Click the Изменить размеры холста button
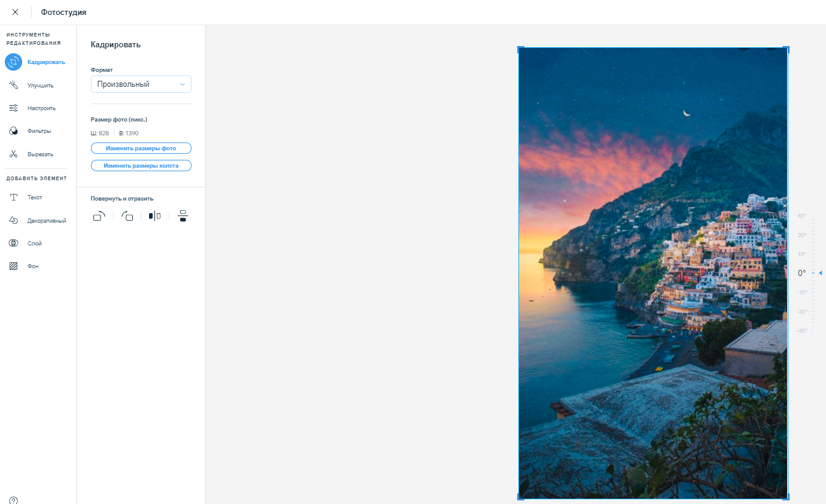 click(141, 165)
